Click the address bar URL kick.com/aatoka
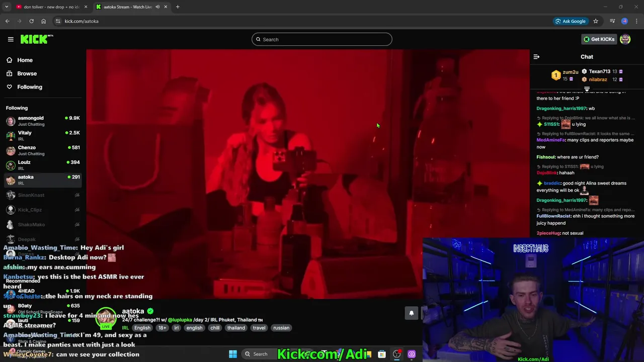Viewport: 644px width, 362px height. coord(82,21)
